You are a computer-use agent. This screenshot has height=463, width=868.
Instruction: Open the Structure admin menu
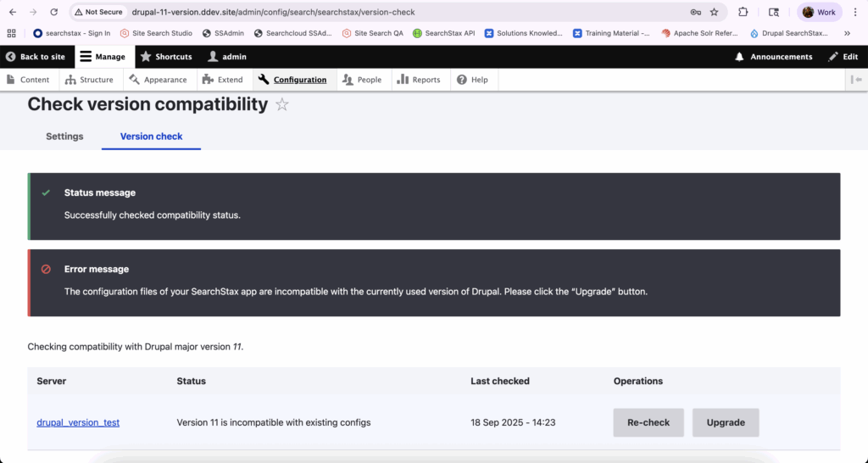click(x=89, y=80)
